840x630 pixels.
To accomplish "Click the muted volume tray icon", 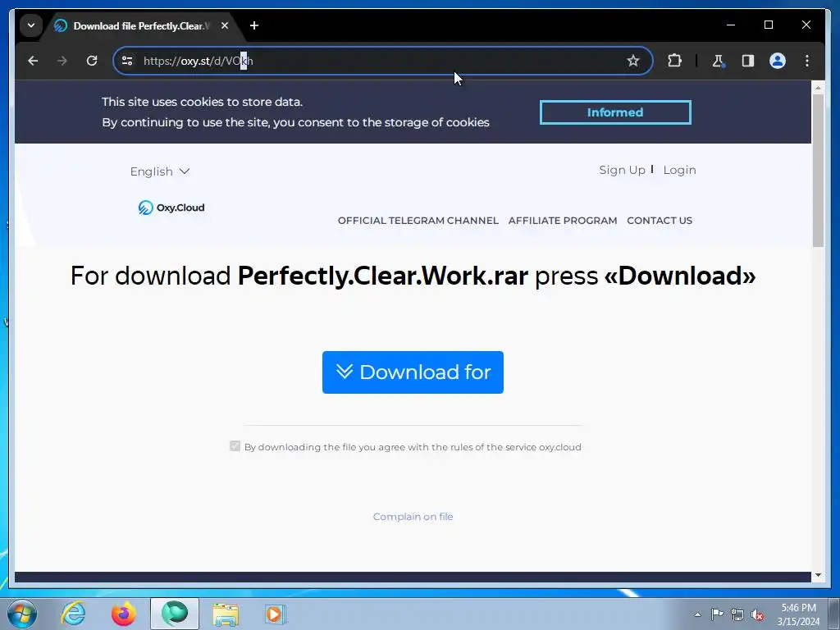I will [x=757, y=614].
